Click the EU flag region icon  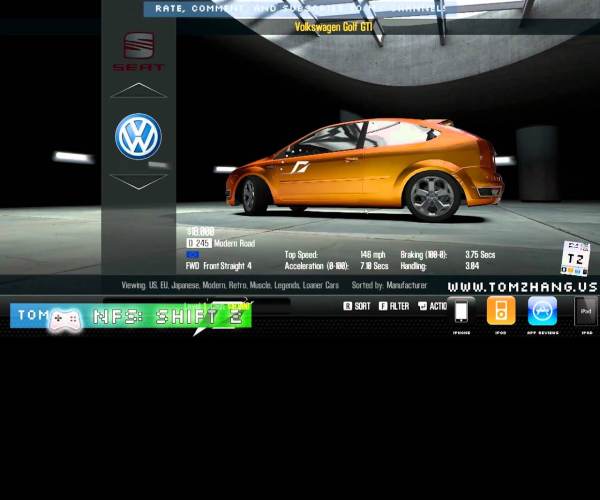(x=192, y=255)
